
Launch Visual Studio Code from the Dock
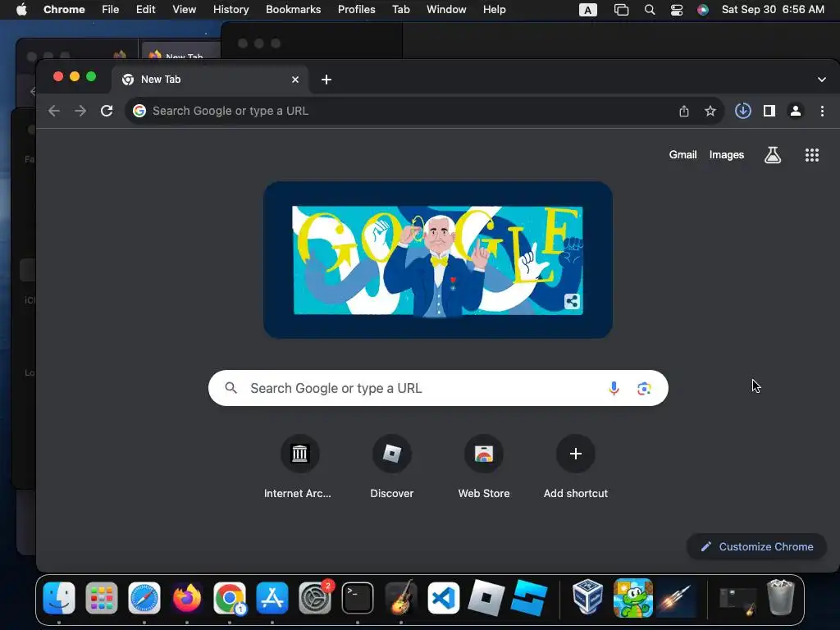coord(443,597)
